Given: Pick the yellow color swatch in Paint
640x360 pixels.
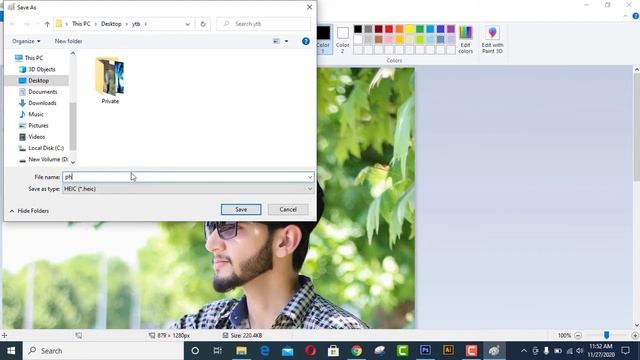Looking at the screenshot, I should tap(409, 29).
